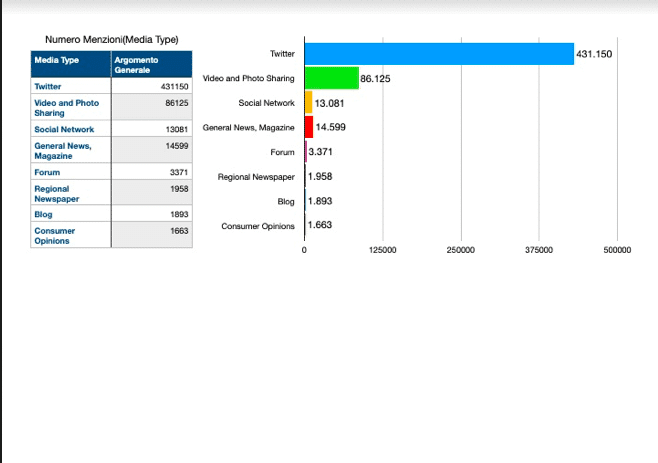Select the green Video and Photo Sharing bar
Screen dimensions: 658x463
pyautogui.click(x=331, y=78)
